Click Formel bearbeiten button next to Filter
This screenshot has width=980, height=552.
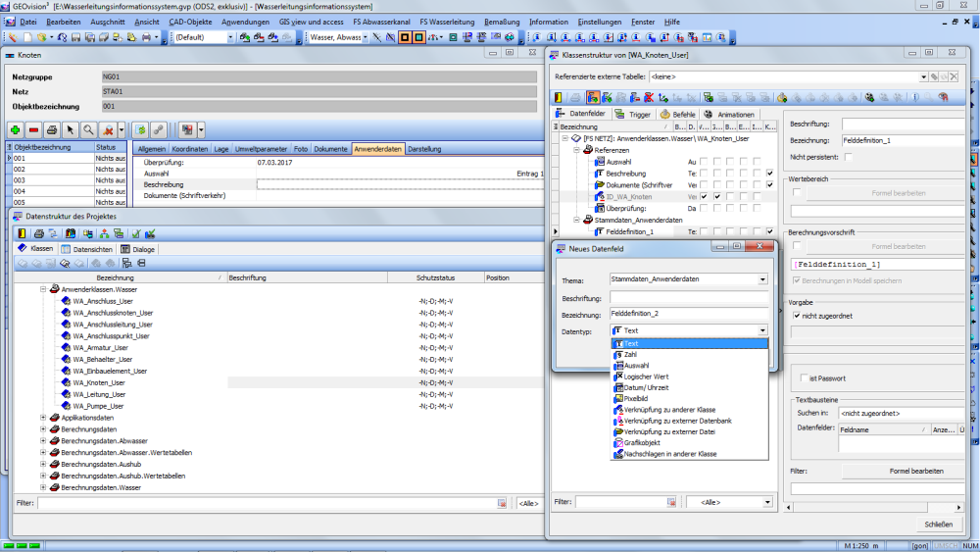[904, 471]
